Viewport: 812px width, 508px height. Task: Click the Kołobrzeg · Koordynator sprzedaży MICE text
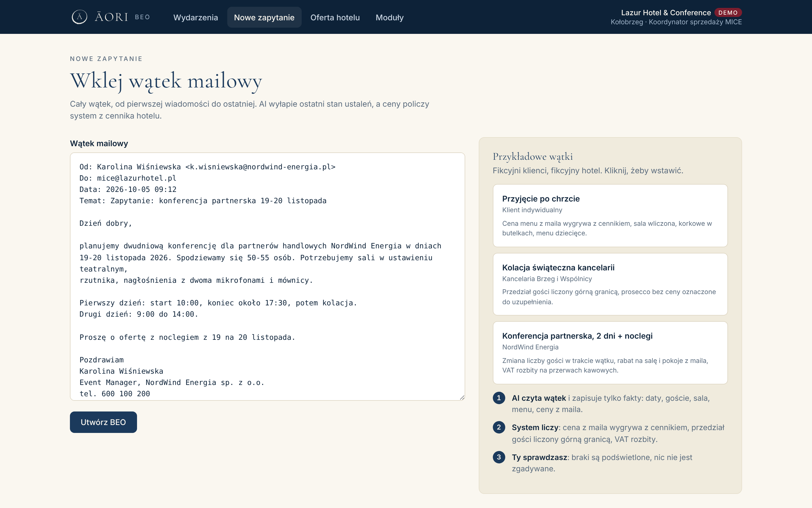(x=676, y=22)
